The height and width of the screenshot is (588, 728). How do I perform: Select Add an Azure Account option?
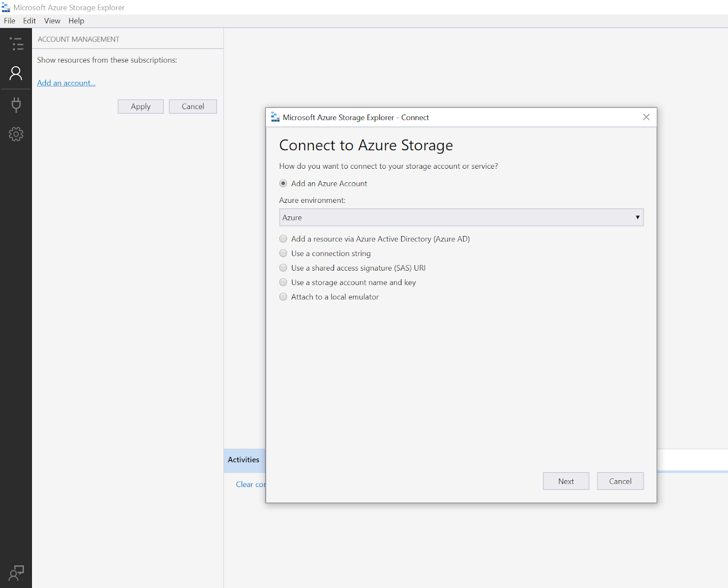tap(283, 183)
